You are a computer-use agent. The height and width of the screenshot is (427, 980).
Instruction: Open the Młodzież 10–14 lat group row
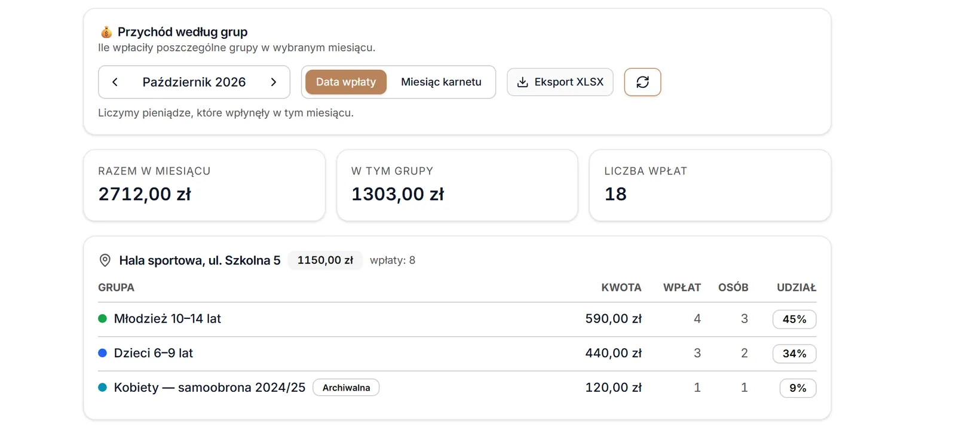[457, 319]
